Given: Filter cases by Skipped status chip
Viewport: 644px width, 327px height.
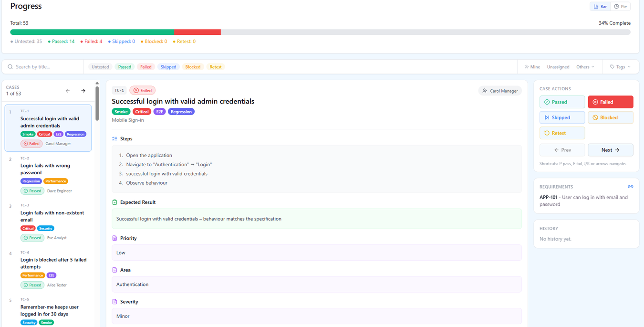Looking at the screenshot, I should (x=168, y=67).
